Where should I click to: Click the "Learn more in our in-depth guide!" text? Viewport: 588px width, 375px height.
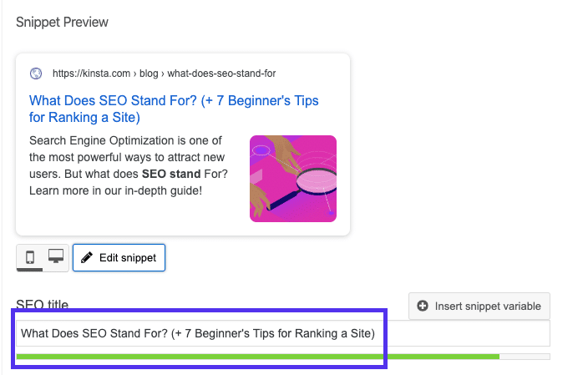(115, 190)
